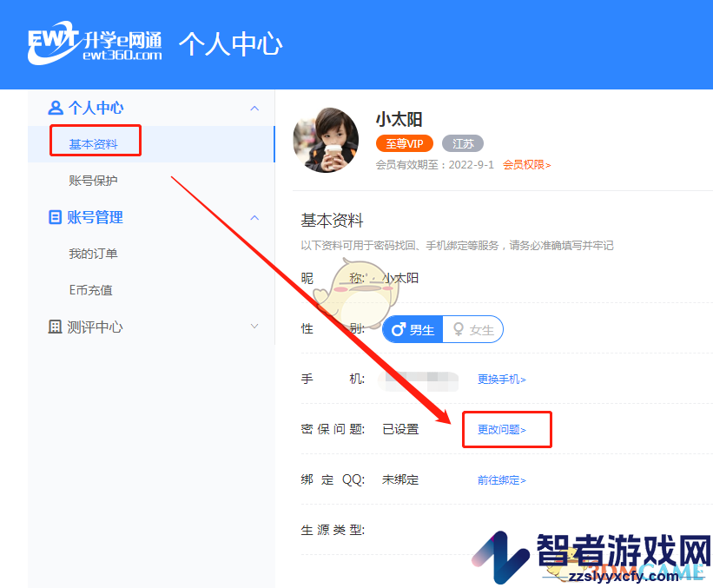Open 我的订单 in the sidebar

[93, 254]
